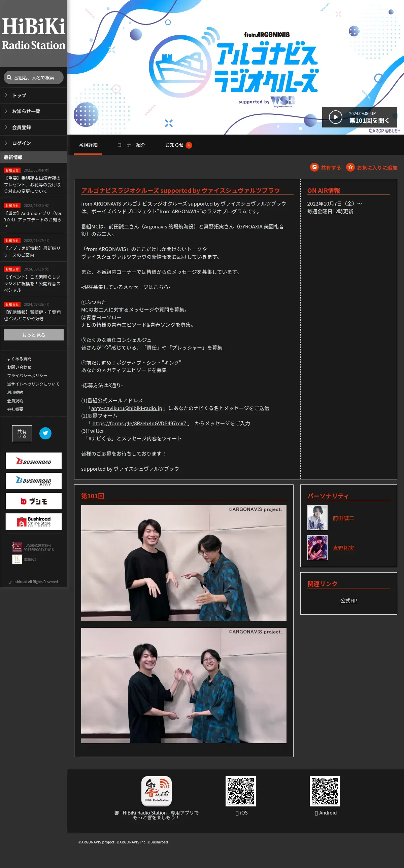The height and width of the screenshot is (868, 404).
Task: Click the arrow beside お知らせ一覧
Action: pyautogui.click(x=6, y=111)
